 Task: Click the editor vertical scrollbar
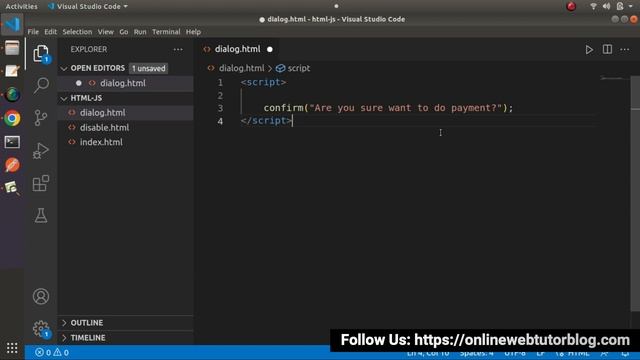(x=636, y=194)
